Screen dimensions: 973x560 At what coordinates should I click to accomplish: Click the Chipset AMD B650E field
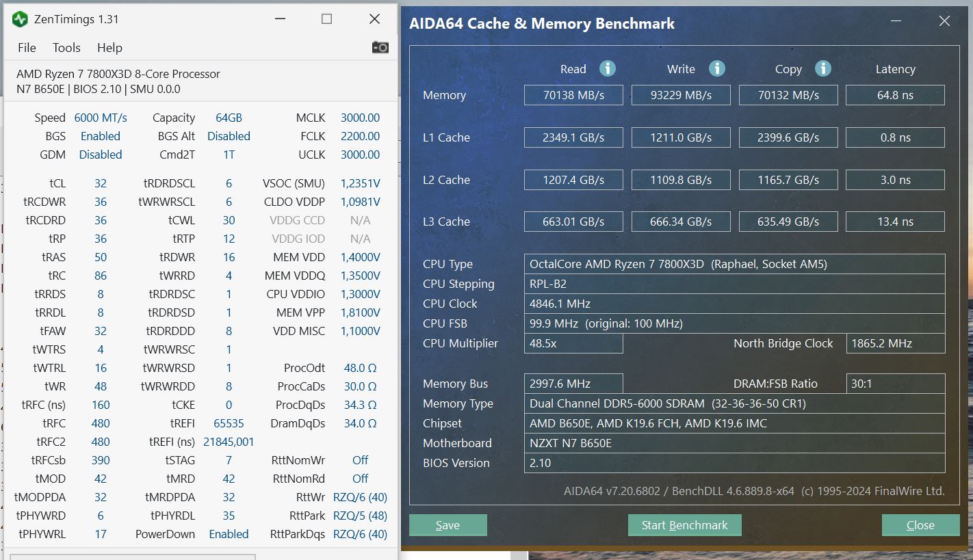734,423
